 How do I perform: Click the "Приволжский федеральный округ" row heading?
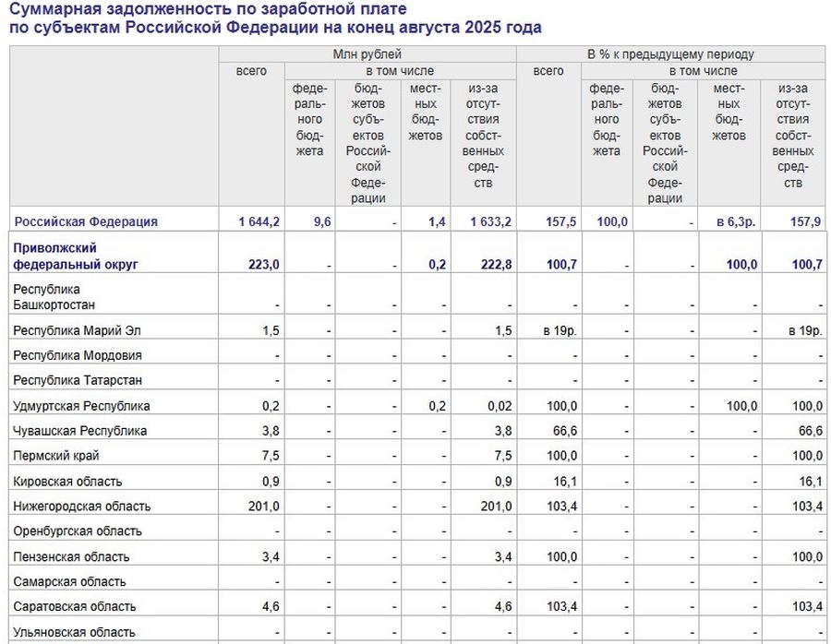(75, 256)
